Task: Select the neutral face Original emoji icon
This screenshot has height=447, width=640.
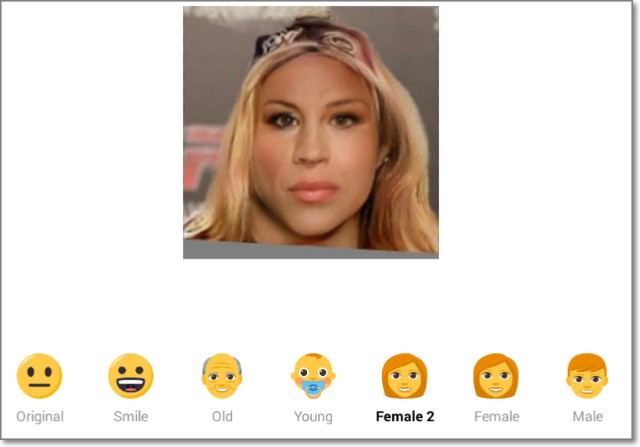Action: pyautogui.click(x=39, y=376)
